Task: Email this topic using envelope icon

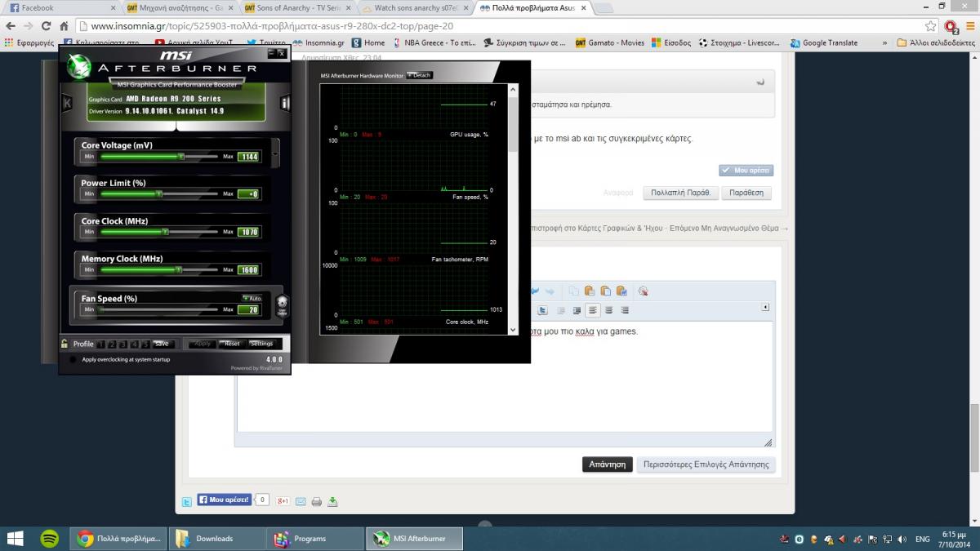Action: pos(301,501)
